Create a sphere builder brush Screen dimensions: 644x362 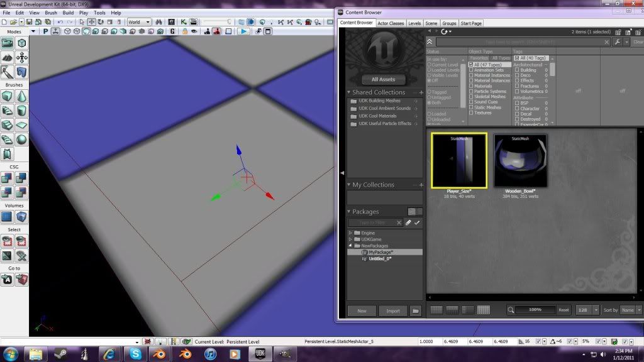click(21, 140)
